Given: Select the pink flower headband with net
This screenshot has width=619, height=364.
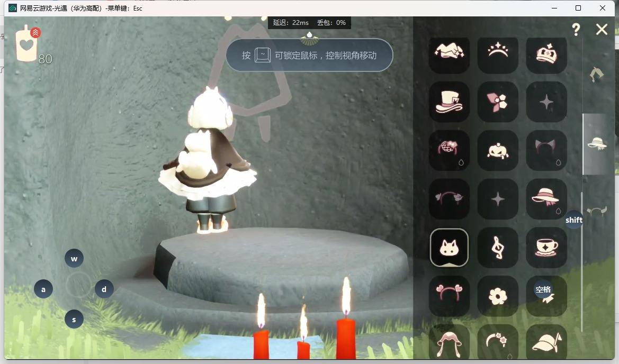Looking at the screenshot, I should tap(449, 151).
